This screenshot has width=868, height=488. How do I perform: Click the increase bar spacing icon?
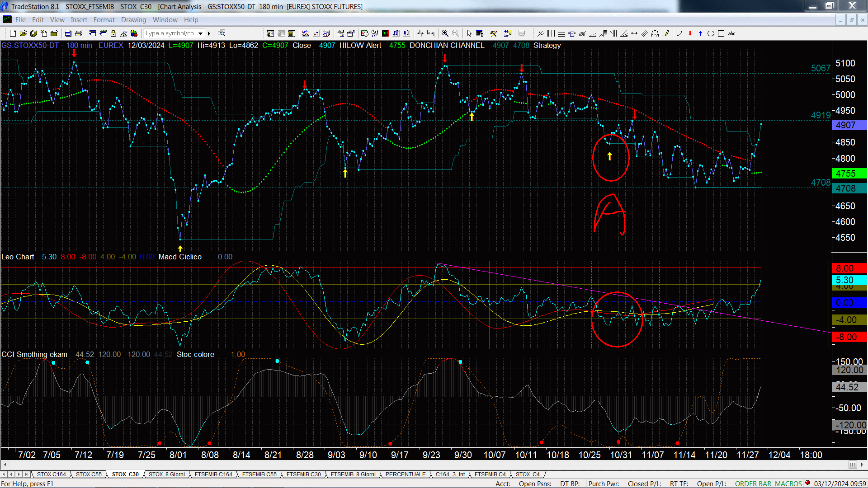tap(431, 33)
